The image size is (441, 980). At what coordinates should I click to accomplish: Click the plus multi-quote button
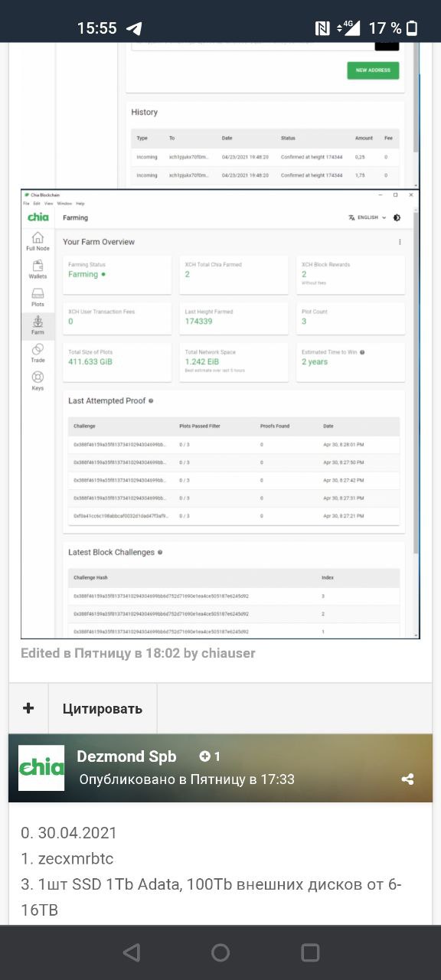point(28,708)
